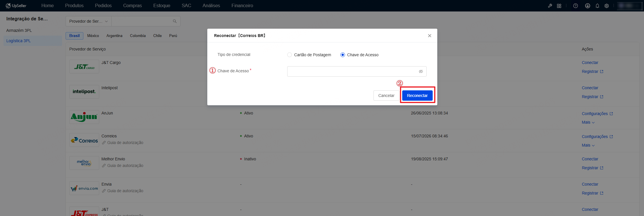Open the settings gear icon
Screen dimensions: 644x216
click(x=607, y=6)
